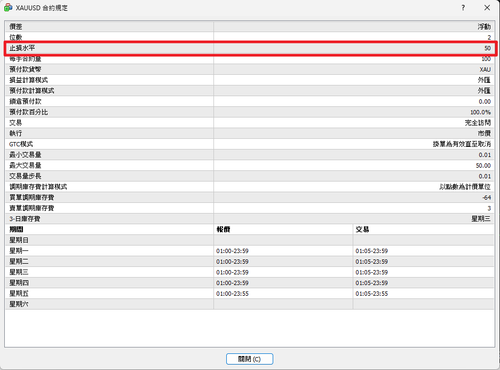
Task: Click 星期五 trade time 01:05-23:55
Action: tap(372, 294)
